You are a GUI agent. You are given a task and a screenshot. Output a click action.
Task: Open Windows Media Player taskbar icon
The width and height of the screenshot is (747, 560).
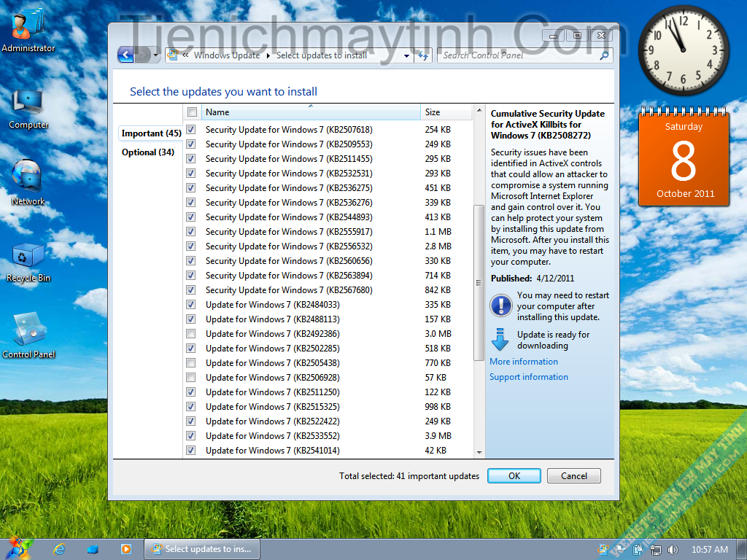(126, 549)
